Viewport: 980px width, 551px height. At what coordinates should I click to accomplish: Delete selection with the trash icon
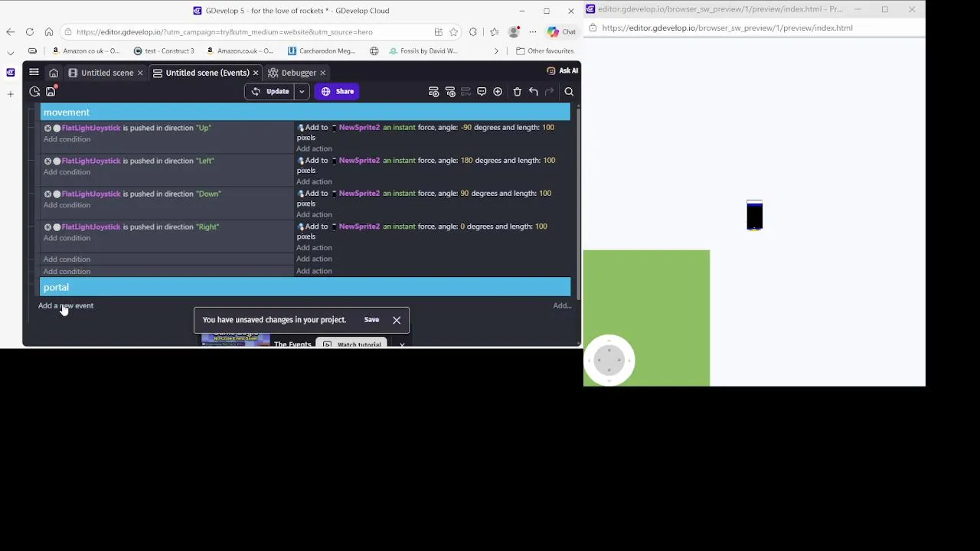coord(518,92)
